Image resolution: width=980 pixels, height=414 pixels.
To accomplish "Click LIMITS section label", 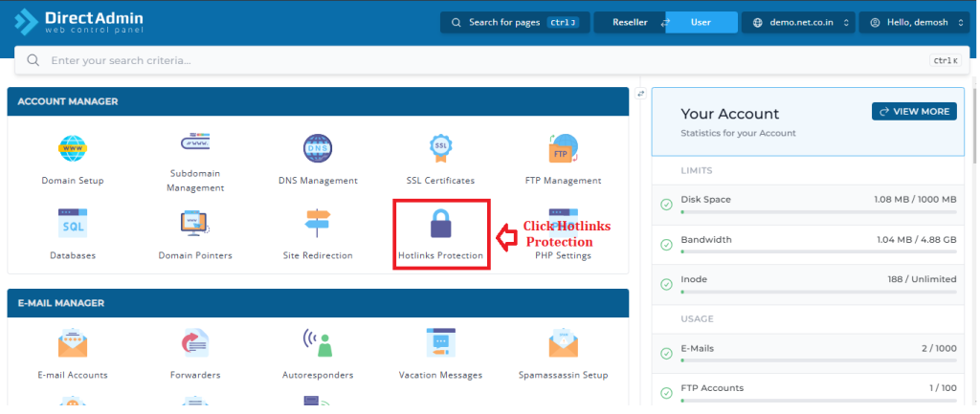I will [697, 170].
